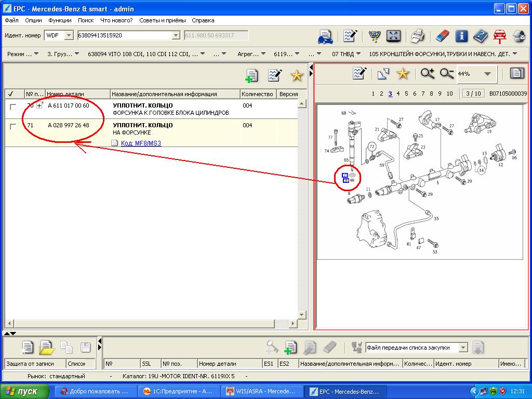
Task: Expand the 07 ТНВД group dropdown
Action: [x=346, y=54]
